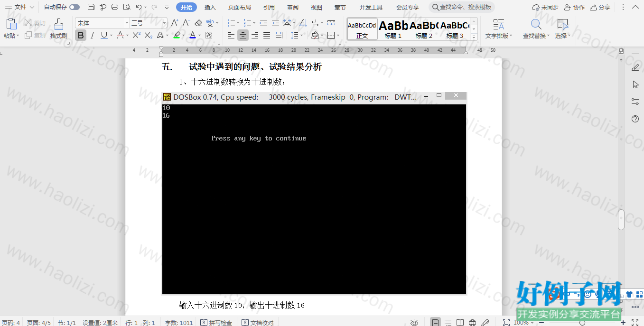Screen dimensions: 644x326
Task: Justify paragraph text
Action: 267,35
